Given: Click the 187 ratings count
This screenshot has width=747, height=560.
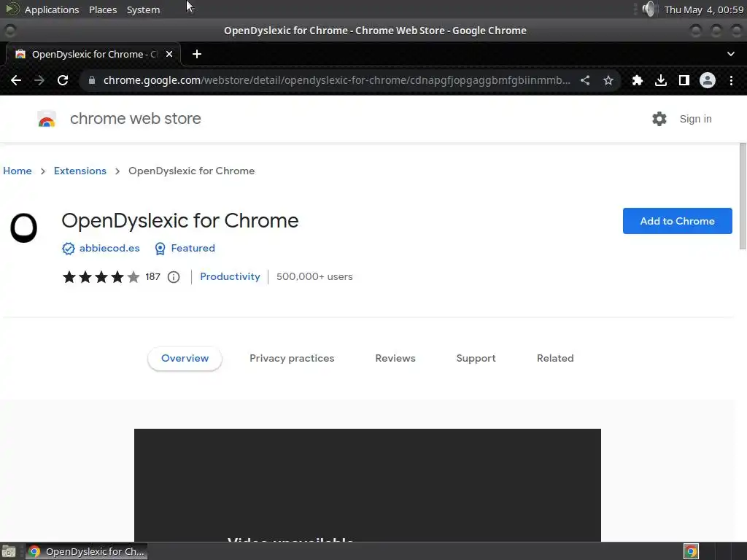Looking at the screenshot, I should [x=153, y=277].
